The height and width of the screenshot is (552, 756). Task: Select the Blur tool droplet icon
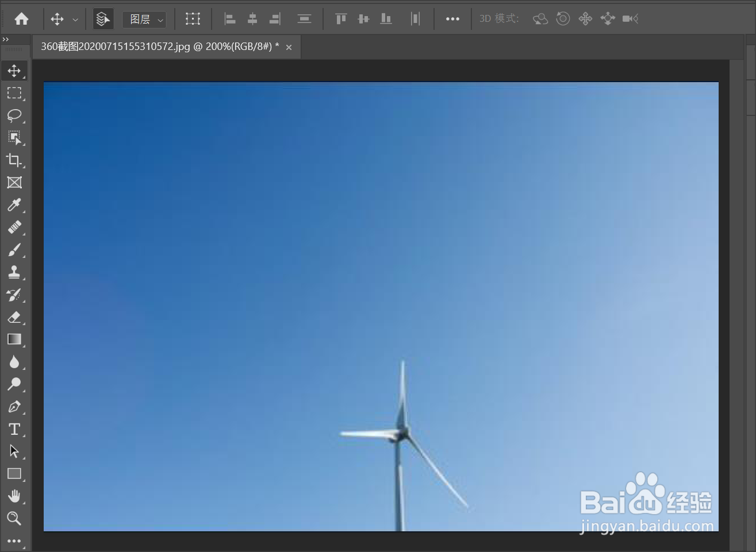click(x=14, y=362)
